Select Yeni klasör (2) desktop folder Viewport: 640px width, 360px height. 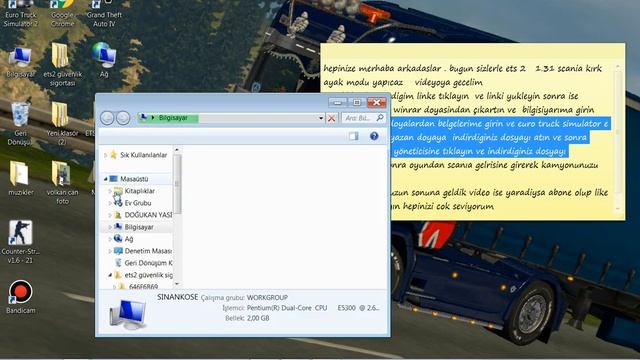[62, 122]
